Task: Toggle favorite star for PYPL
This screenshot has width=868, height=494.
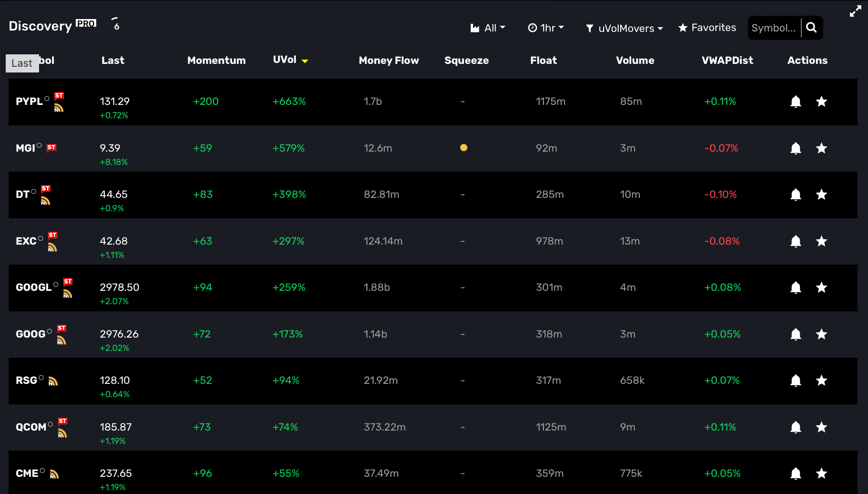Action: (x=821, y=102)
